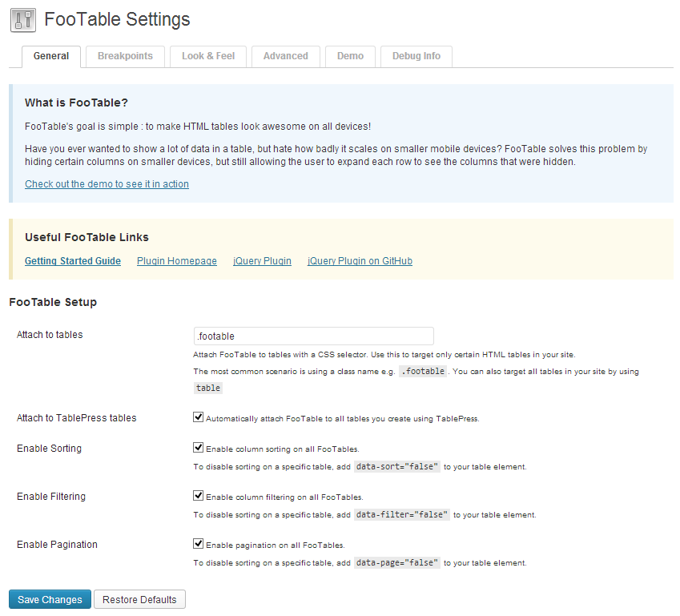
Task: Select the Advanced tab
Action: (x=285, y=56)
